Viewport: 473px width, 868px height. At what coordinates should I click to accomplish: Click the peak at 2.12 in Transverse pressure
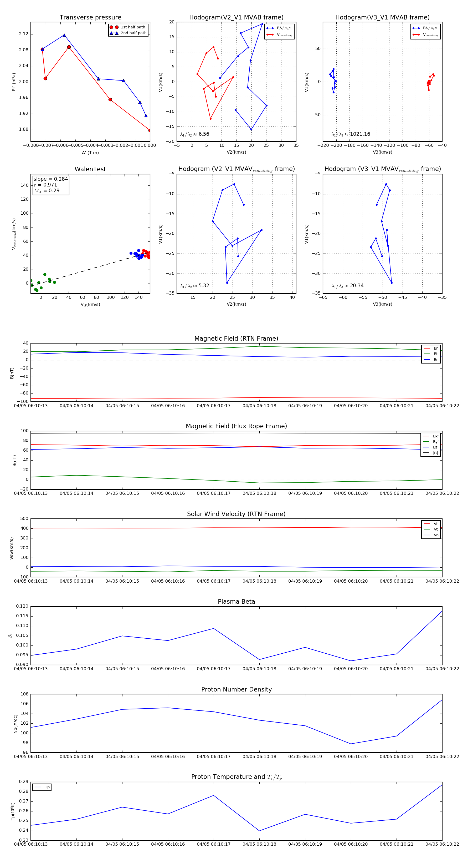[64, 35]
